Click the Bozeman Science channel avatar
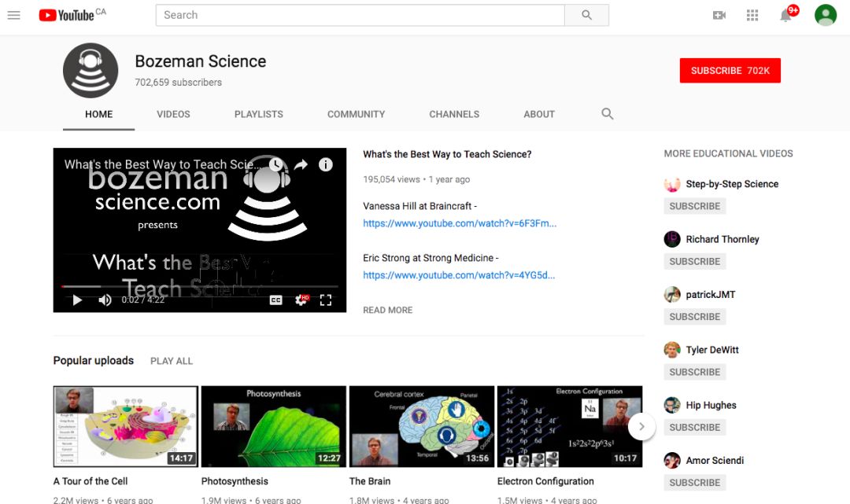 [x=91, y=71]
